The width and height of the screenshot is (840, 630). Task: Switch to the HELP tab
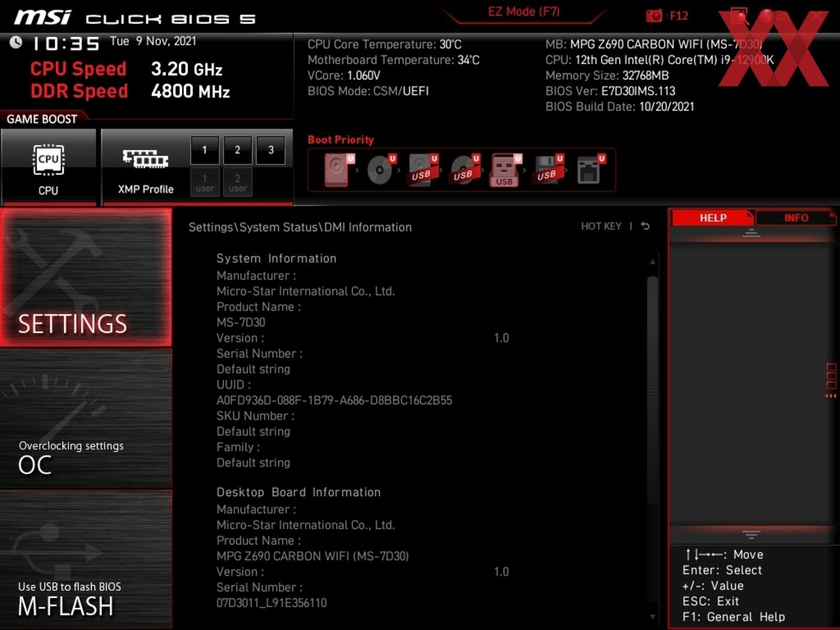click(713, 218)
